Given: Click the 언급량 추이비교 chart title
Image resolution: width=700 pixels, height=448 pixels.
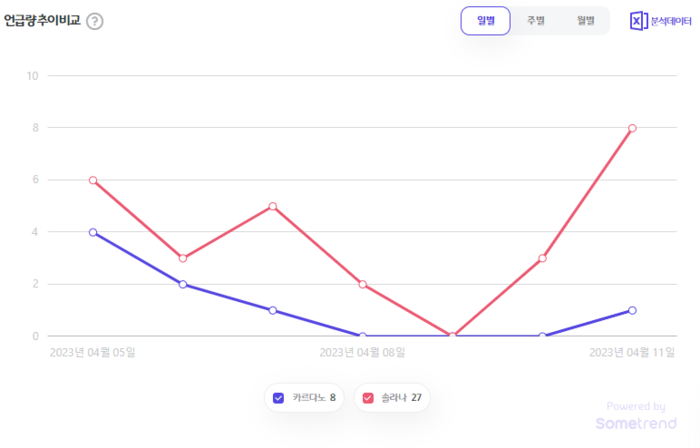Looking at the screenshot, I should tap(42, 21).
